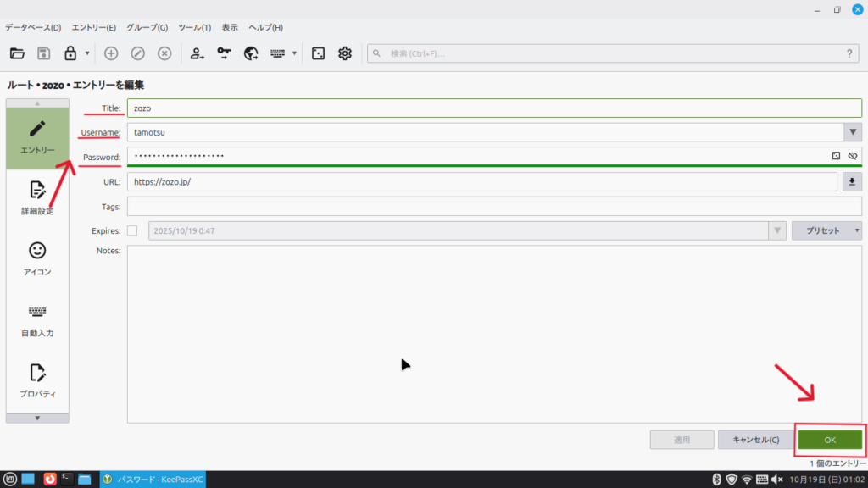Expand the Username dropdown arrow

point(853,132)
